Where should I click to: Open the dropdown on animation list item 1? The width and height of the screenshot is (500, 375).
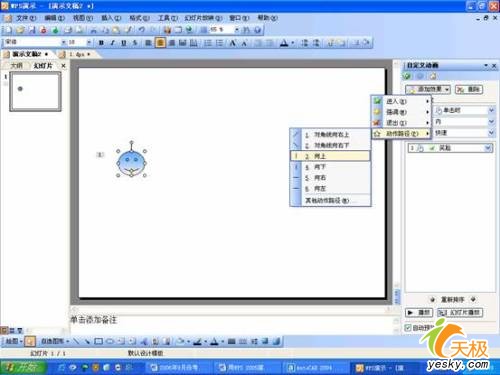click(x=488, y=148)
